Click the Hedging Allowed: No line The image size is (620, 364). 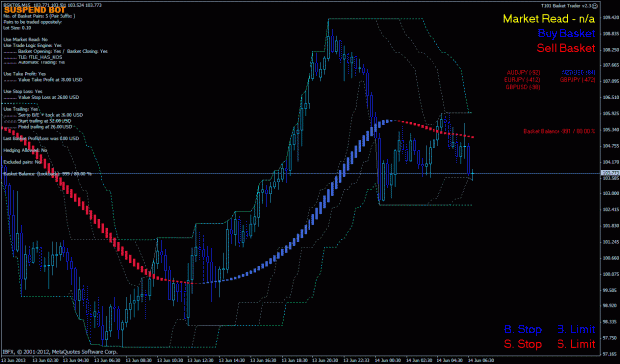click(25, 150)
